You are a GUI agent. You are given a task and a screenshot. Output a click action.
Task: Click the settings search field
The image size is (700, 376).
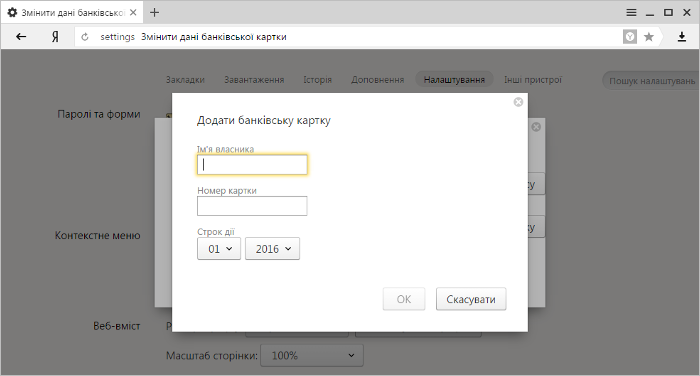tap(651, 81)
